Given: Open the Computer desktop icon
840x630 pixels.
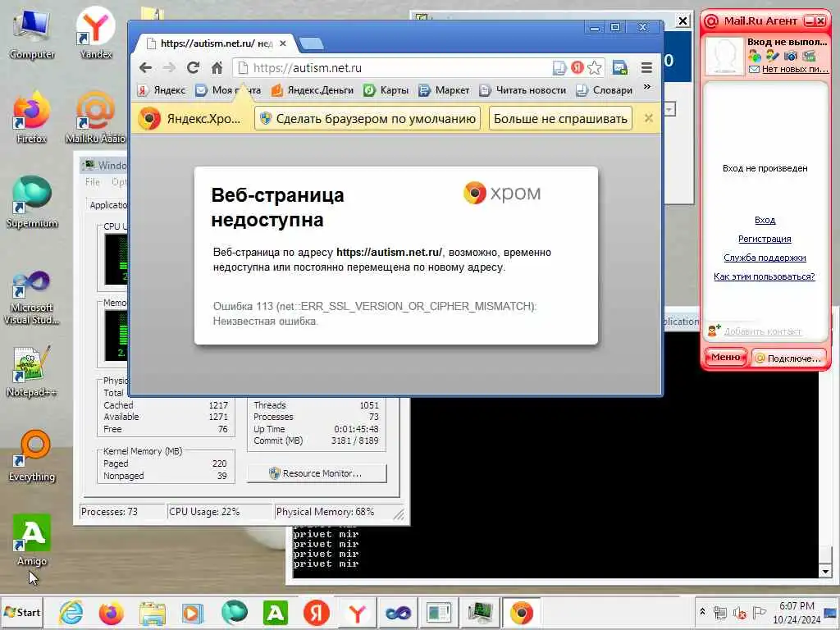Looking at the screenshot, I should [x=32, y=34].
